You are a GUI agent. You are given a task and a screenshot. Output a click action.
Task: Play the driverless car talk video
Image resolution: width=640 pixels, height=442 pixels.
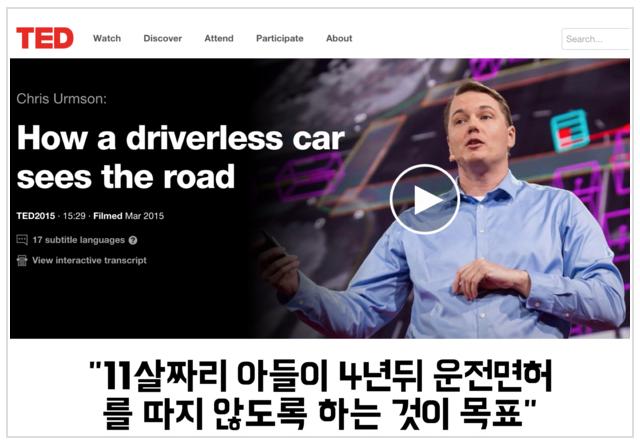point(424,199)
